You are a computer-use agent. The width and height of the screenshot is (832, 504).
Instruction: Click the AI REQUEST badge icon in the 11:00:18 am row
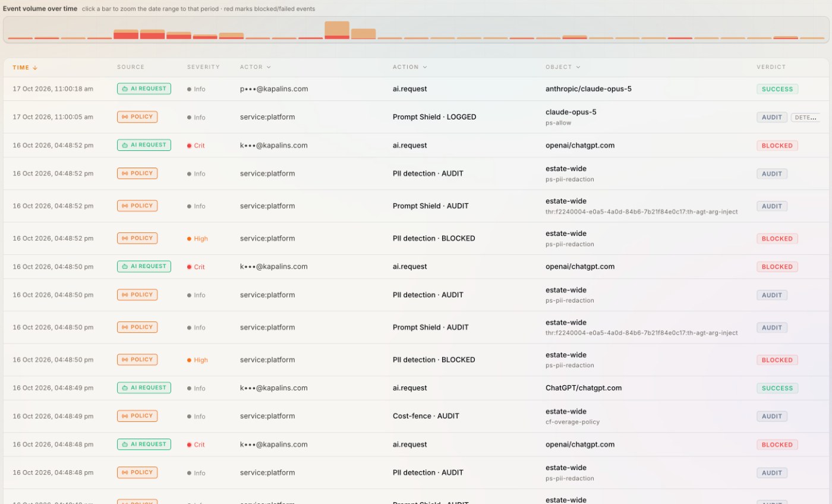click(x=125, y=89)
